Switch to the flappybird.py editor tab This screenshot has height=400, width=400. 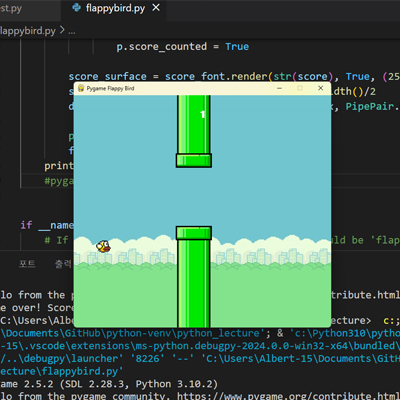click(115, 8)
